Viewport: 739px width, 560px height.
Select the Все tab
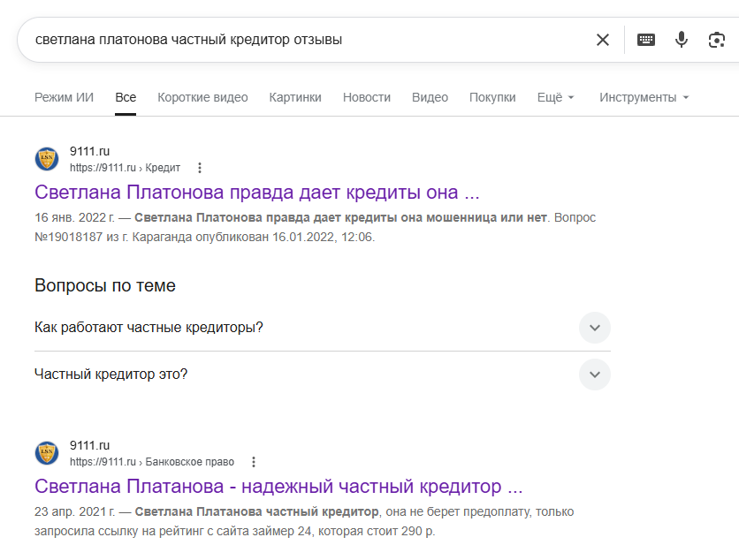coord(126,97)
